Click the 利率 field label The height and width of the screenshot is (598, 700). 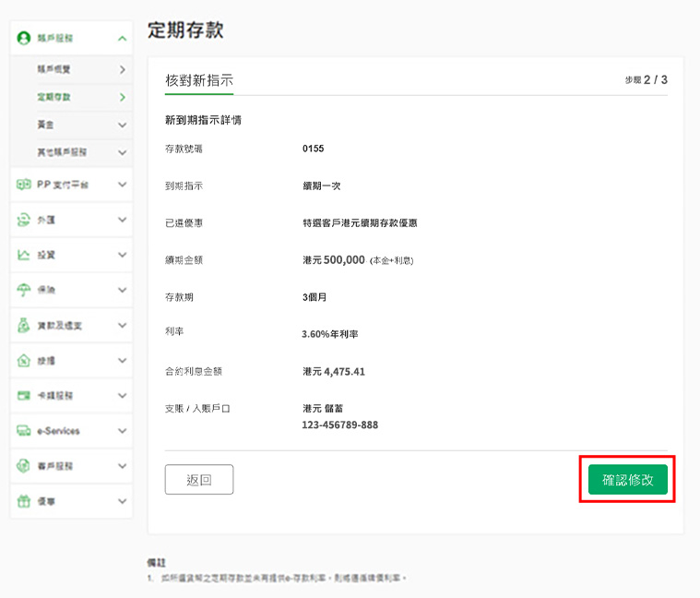174,331
